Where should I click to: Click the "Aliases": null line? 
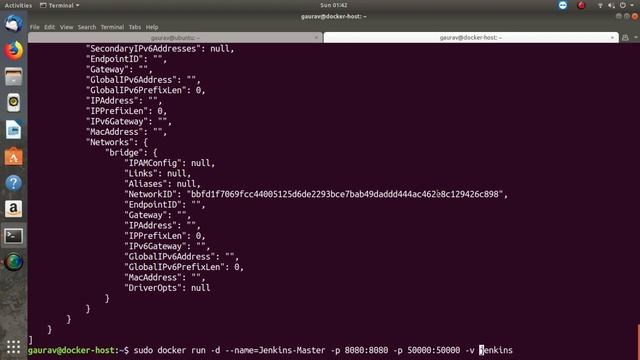pyautogui.click(x=162, y=184)
